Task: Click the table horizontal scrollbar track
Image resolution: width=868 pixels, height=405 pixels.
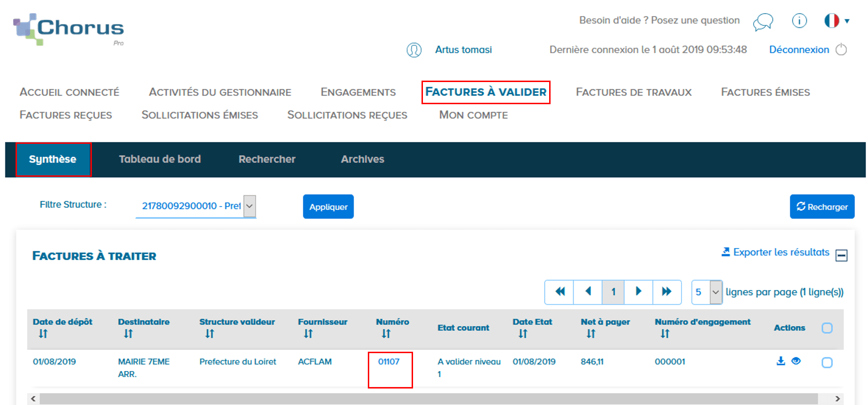Action: click(x=429, y=399)
